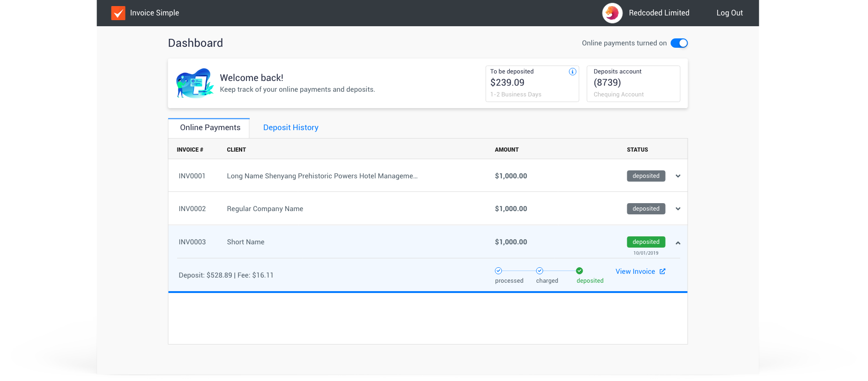Click the Invoice Simple checkmark logo

tap(118, 13)
